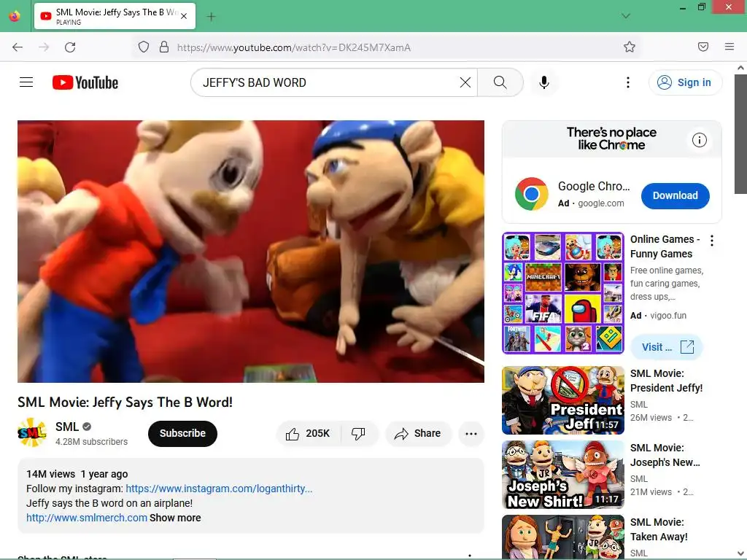Viewport: 747px width, 560px height.
Task: Dislike the video with thumbs down
Action: click(x=359, y=433)
